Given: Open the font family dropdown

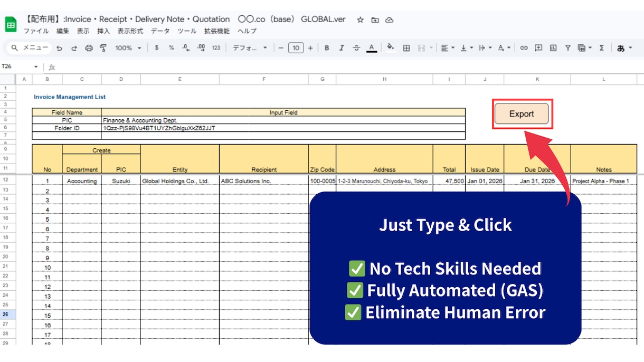Looking at the screenshot, I should click(x=250, y=48).
